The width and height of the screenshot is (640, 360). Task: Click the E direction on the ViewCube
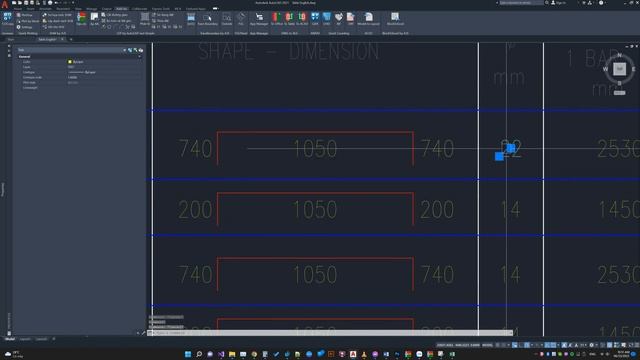pyautogui.click(x=633, y=69)
